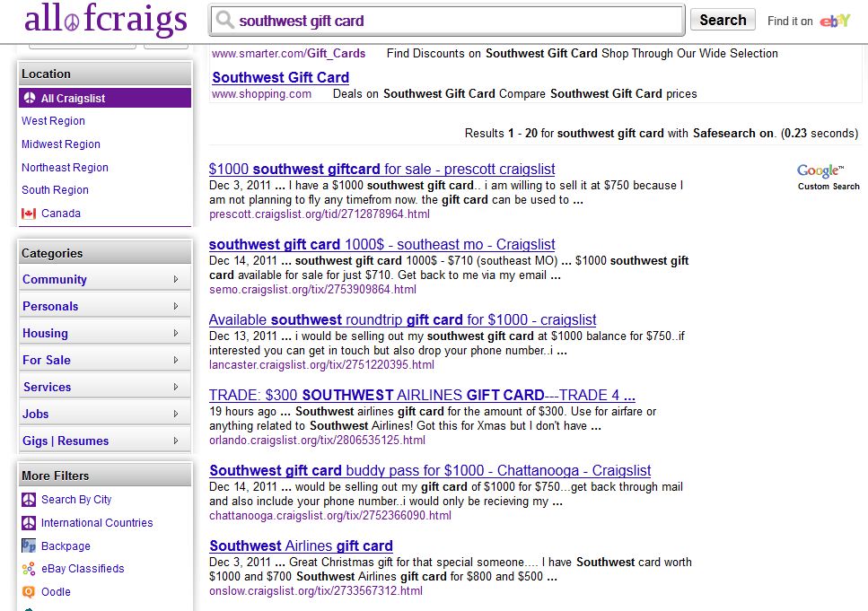Open Available southwest roundtrip gift card result
The width and height of the screenshot is (868, 611).
tap(402, 319)
